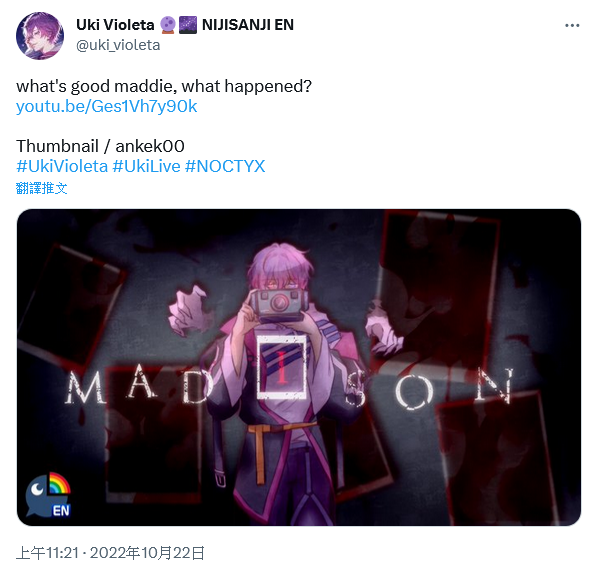
Task: Click the letter M of the MADiSON title
Action: [x=85, y=388]
